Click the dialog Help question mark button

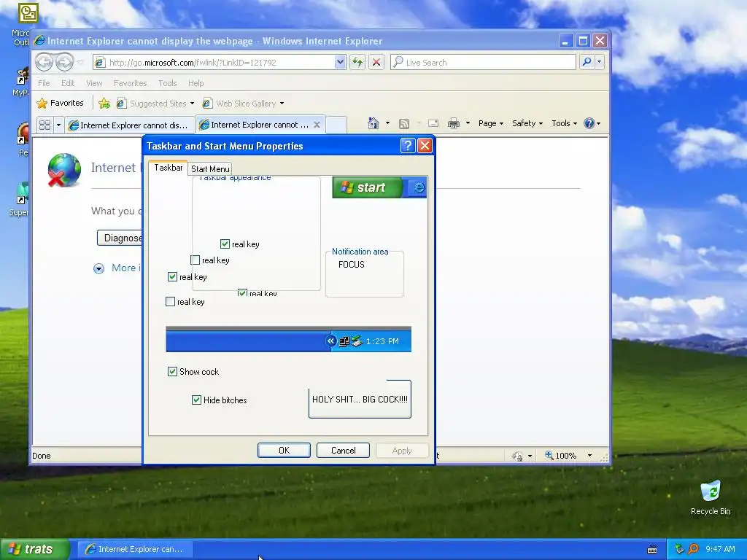pyautogui.click(x=408, y=146)
